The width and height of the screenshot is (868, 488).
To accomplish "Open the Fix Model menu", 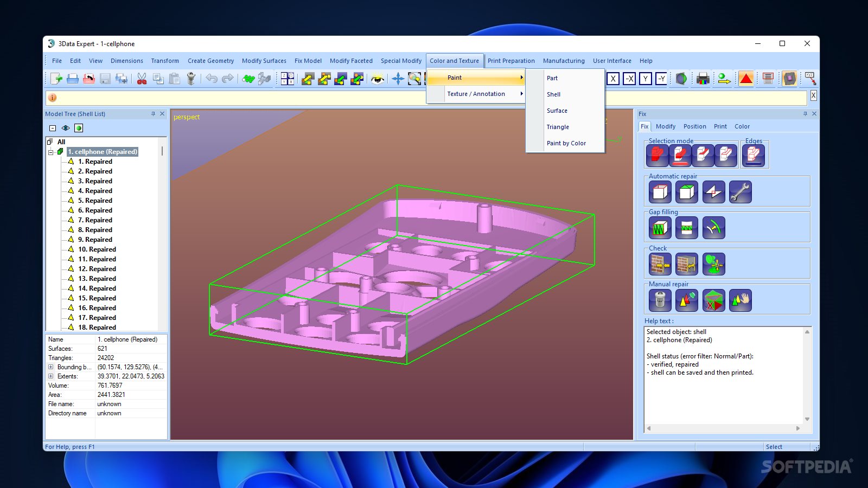I will 308,61.
